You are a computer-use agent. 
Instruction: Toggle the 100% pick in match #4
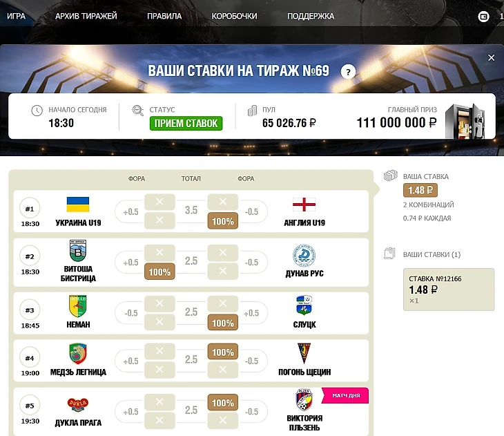[223, 352]
